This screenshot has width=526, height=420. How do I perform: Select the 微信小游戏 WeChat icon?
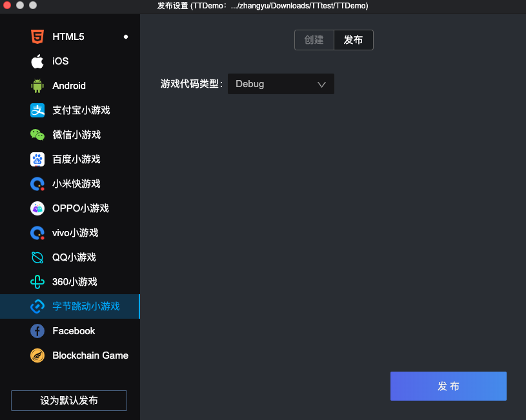37,135
